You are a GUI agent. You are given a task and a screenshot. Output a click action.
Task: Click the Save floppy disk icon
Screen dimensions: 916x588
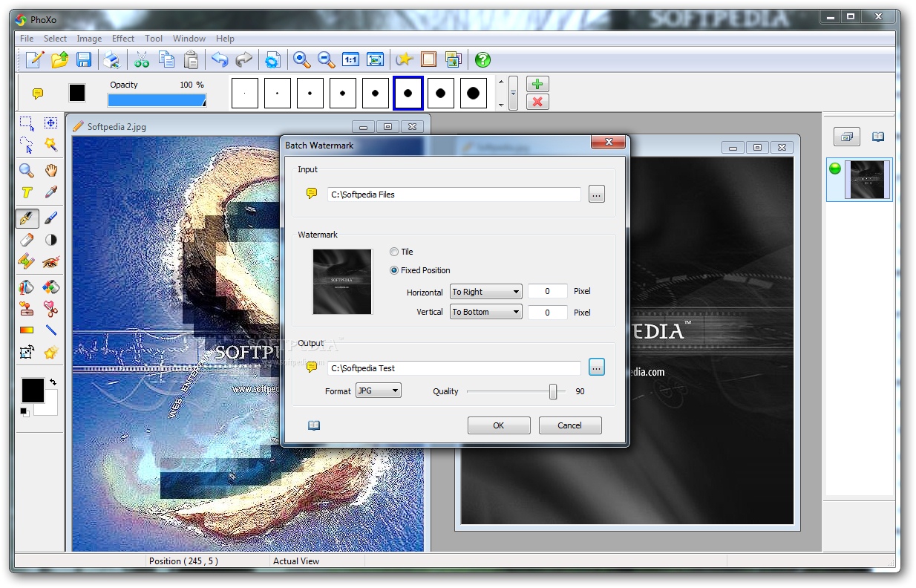(x=84, y=60)
